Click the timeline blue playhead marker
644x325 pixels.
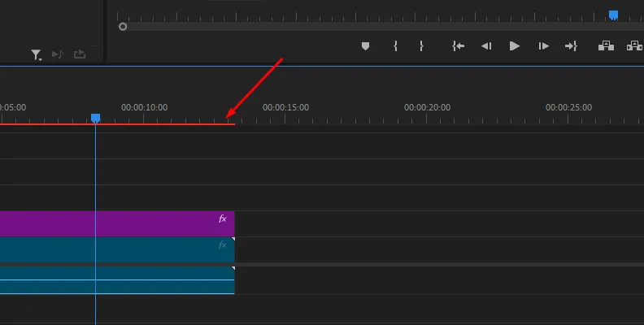click(95, 119)
